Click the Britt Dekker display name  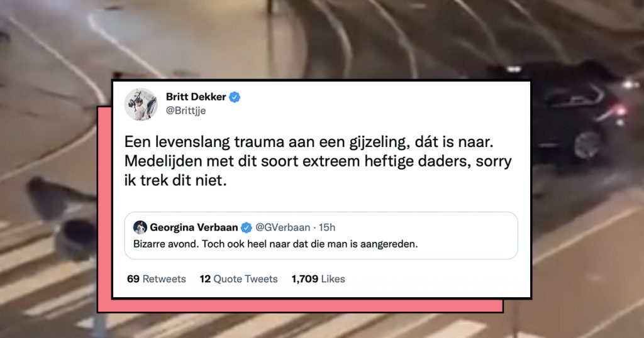coord(196,97)
